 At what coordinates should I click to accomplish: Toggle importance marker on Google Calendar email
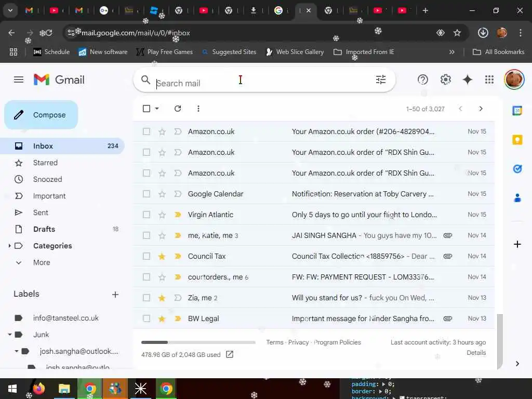tap(178, 194)
